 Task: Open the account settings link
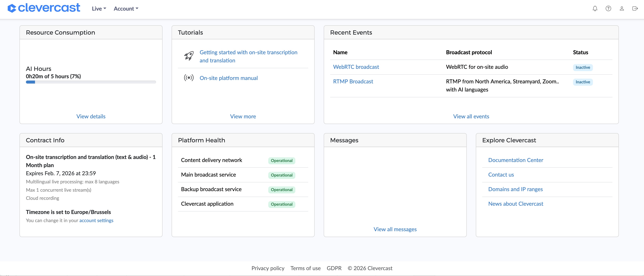click(96, 220)
